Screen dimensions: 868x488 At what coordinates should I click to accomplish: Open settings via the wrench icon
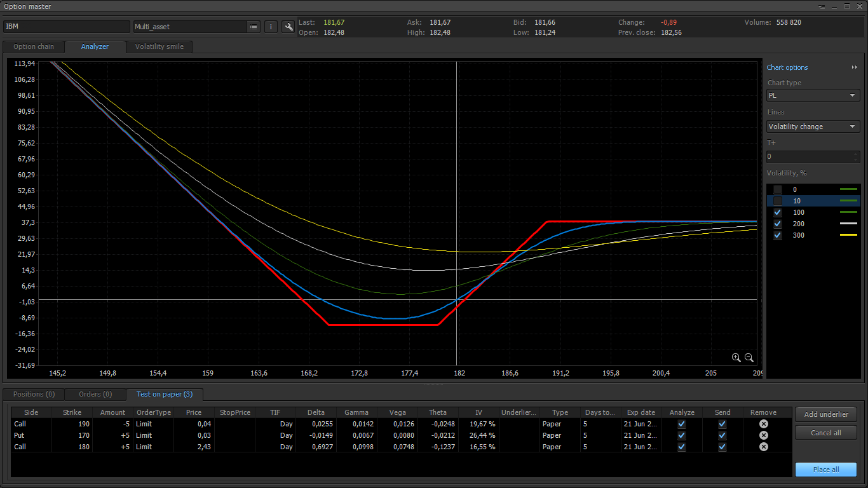288,27
